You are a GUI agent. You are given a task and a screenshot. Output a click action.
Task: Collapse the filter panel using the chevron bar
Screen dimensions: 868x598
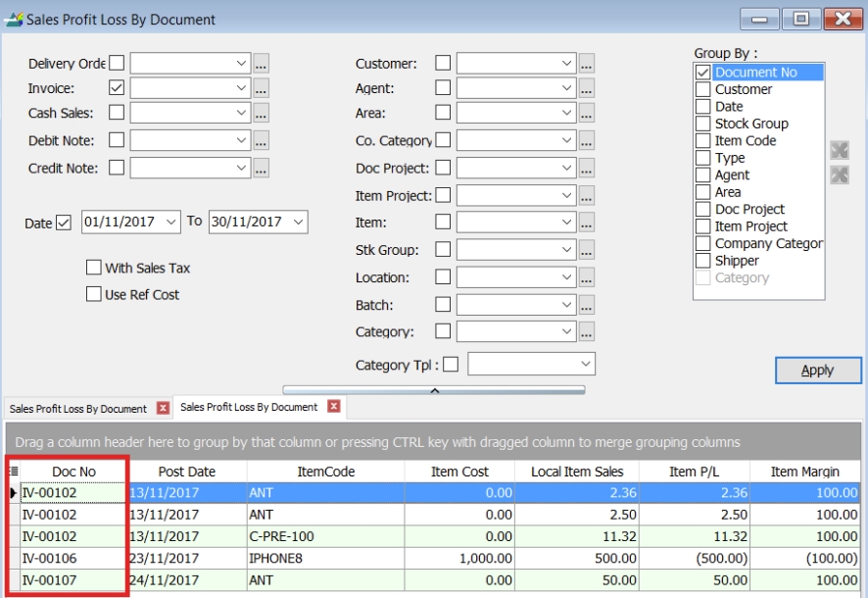pyautogui.click(x=433, y=389)
